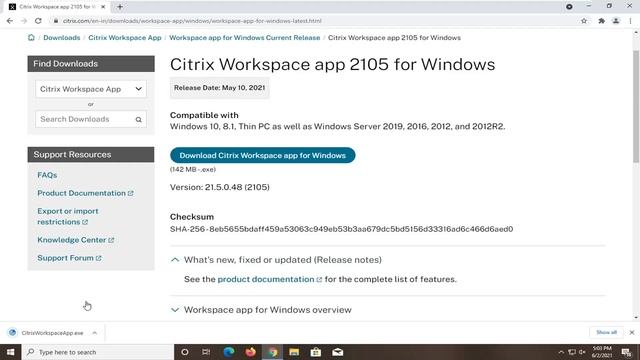Open the notification center icon
This screenshot has width=640, height=360.
coord(626,352)
